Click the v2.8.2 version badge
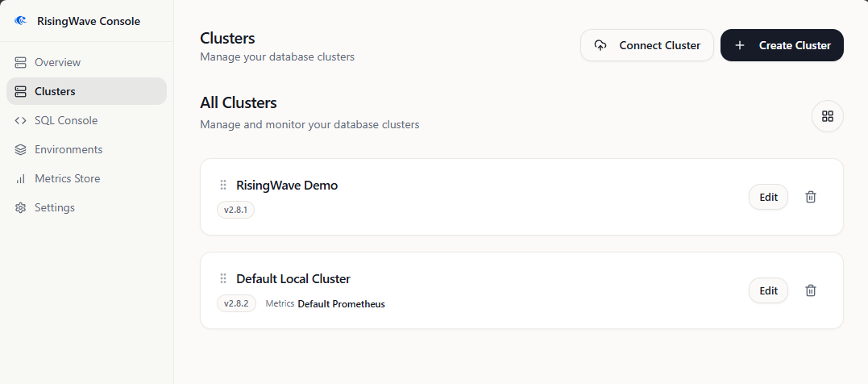The width and height of the screenshot is (868, 384). click(236, 303)
